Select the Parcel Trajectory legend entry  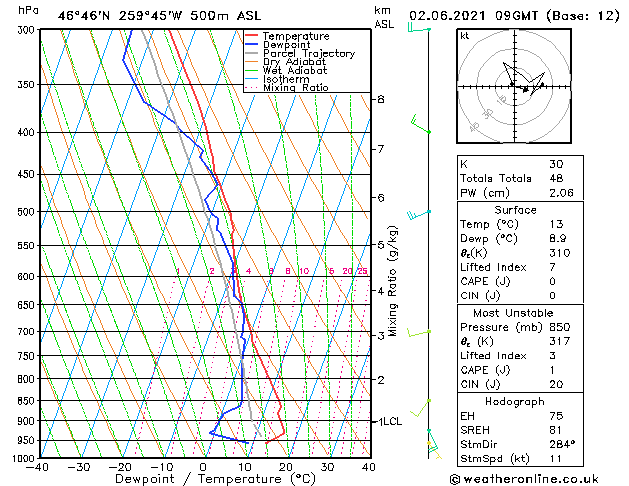300,53
